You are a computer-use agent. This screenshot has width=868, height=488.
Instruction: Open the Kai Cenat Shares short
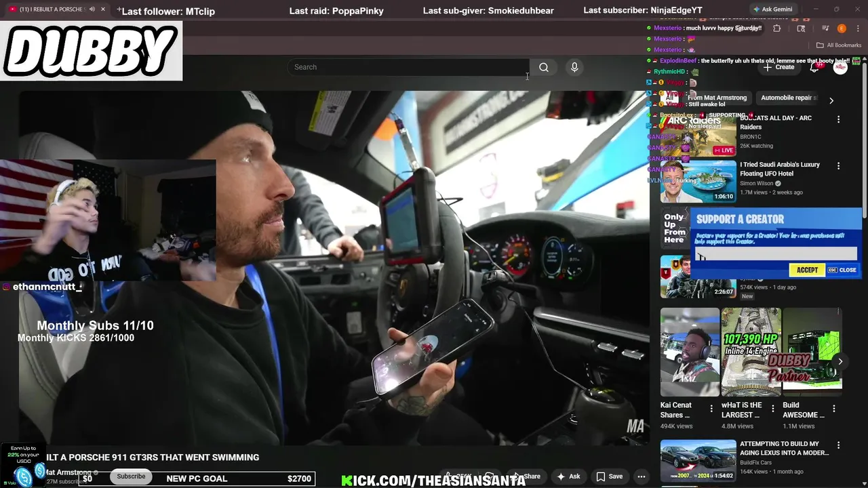[690, 352]
